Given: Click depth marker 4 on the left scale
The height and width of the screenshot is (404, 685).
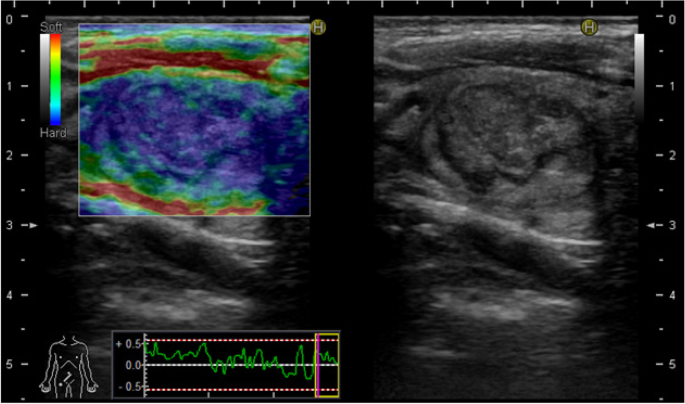Looking at the screenshot, I should pos(9,295).
